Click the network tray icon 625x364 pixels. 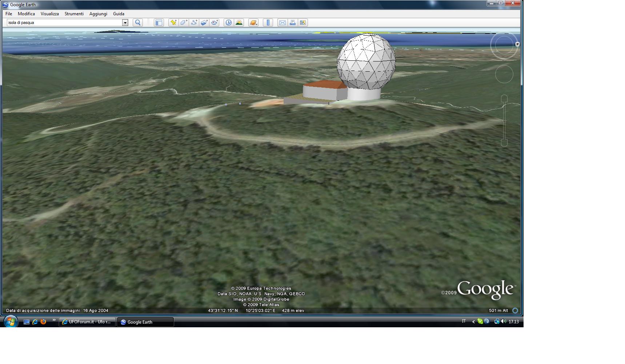point(496,321)
